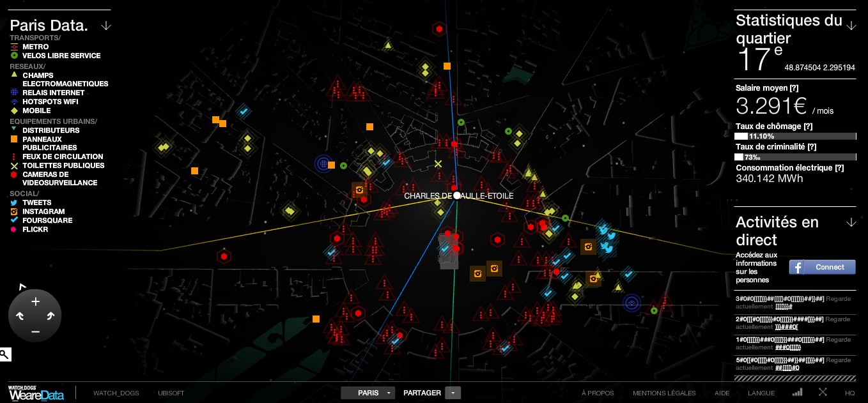Open the PARIS city dropdown
Image resolution: width=868 pixels, height=403 pixels.
[368, 393]
